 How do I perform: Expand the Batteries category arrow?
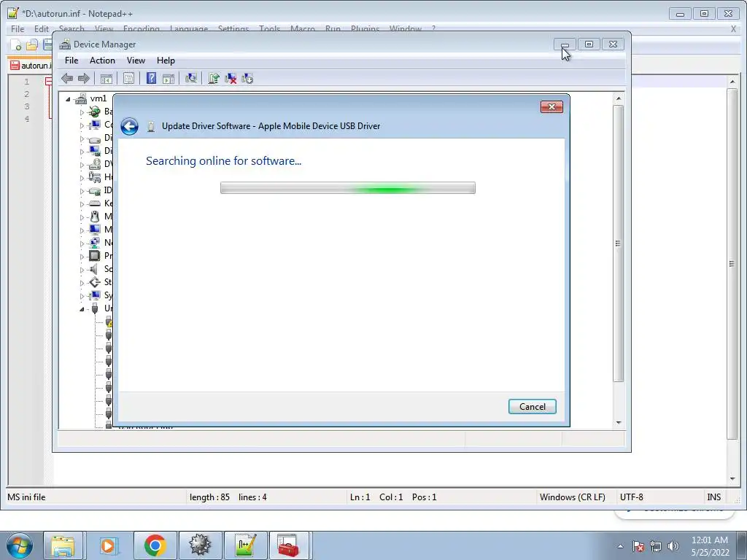pyautogui.click(x=82, y=112)
